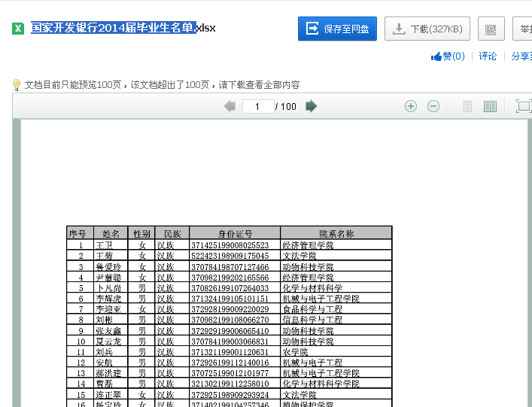Click the 序号 column header
The image size is (532, 407).
tap(80, 233)
